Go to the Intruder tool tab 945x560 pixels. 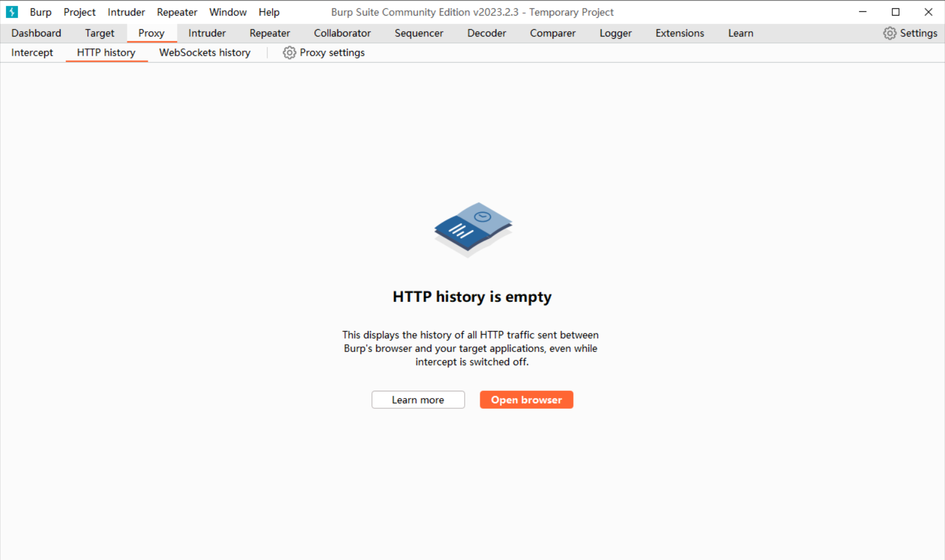[x=207, y=33]
